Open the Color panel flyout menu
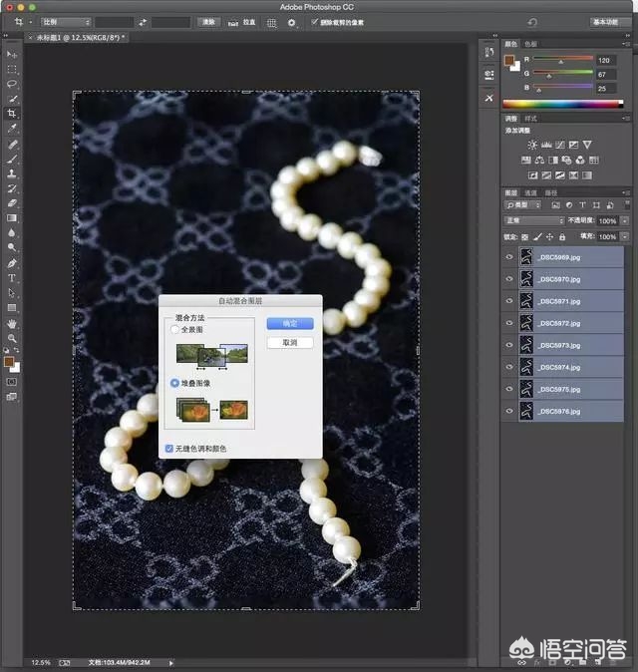This screenshot has width=638, height=672. click(x=626, y=44)
